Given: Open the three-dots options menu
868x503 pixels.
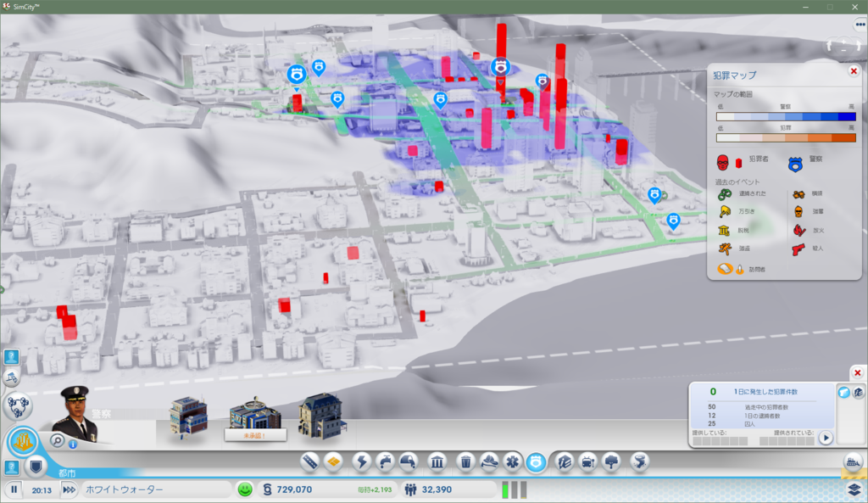Looking at the screenshot, I should [860, 25].
